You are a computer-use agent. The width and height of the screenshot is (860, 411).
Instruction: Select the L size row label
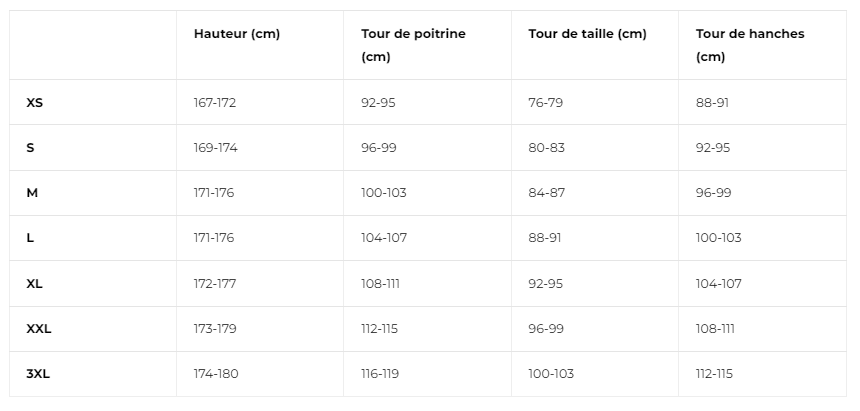30,238
